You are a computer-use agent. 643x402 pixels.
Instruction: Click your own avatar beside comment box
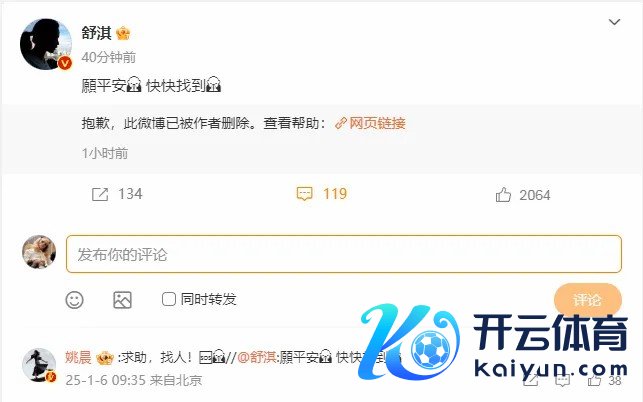click(39, 252)
